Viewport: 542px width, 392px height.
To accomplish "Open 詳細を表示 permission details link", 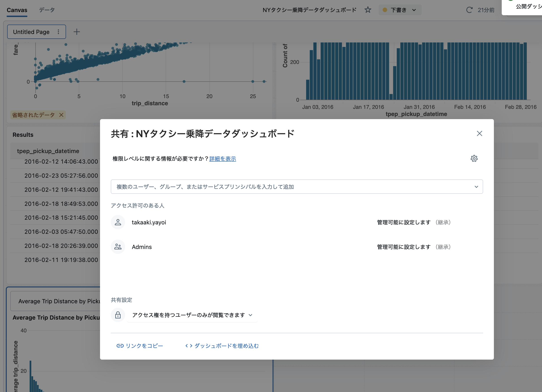I will [x=222, y=158].
